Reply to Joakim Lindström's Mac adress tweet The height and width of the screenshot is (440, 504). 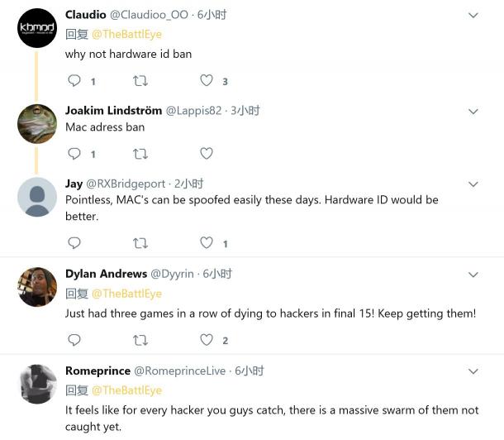74,154
